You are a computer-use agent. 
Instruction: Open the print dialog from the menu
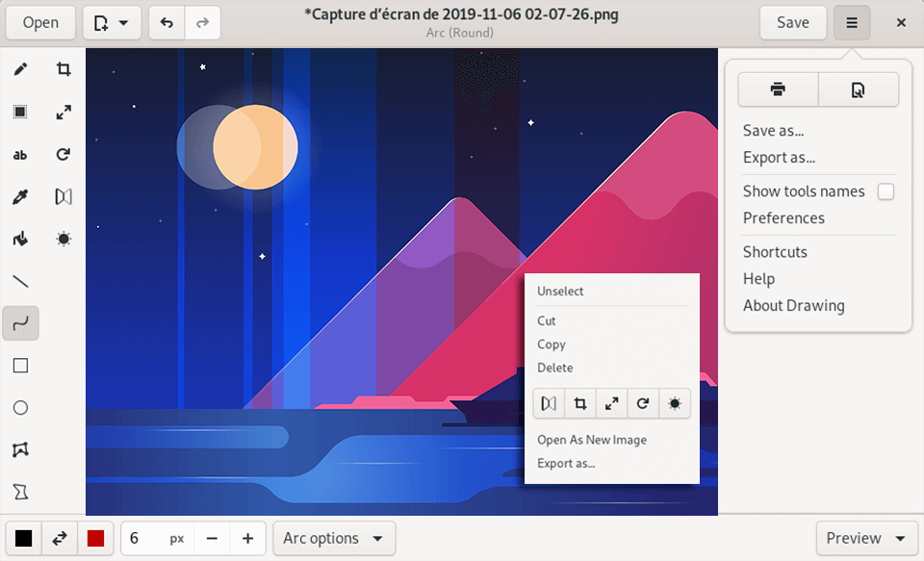pos(778,89)
